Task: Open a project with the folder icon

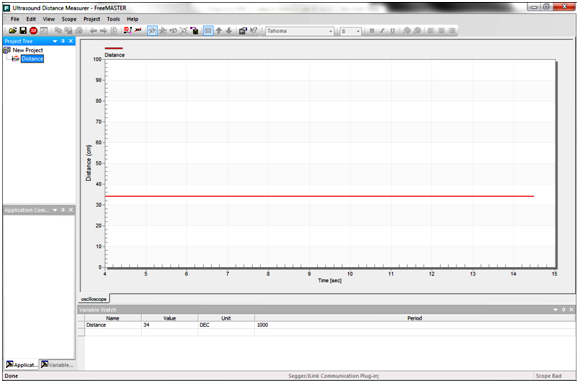Action: (13, 31)
